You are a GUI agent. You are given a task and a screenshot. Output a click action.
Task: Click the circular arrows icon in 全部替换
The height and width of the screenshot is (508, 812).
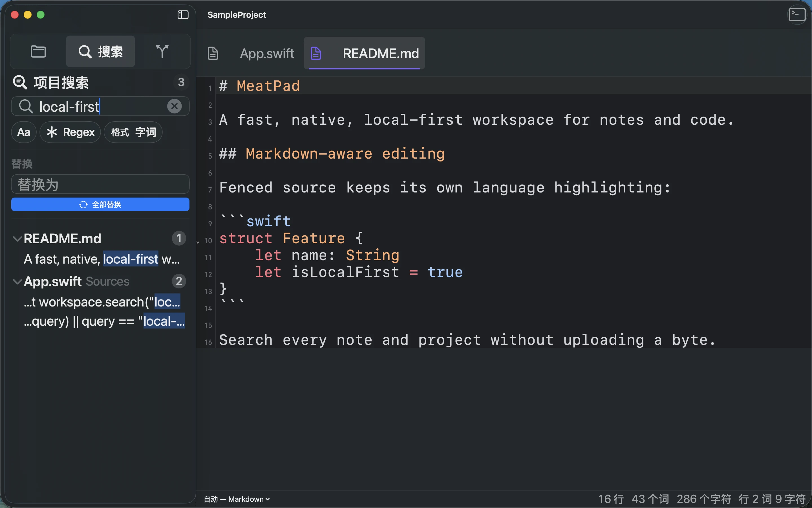coord(83,205)
